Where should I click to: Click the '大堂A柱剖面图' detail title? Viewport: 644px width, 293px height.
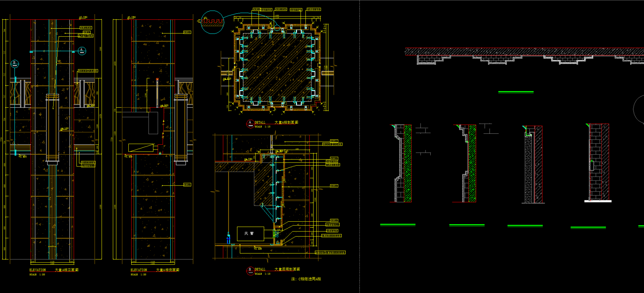286,122
